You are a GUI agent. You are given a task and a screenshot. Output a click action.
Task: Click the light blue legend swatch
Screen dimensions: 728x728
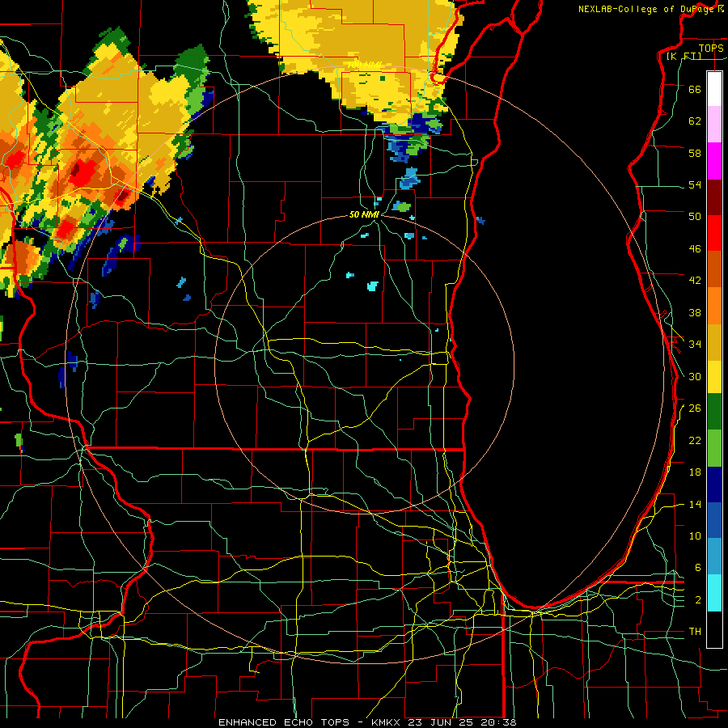tap(714, 557)
